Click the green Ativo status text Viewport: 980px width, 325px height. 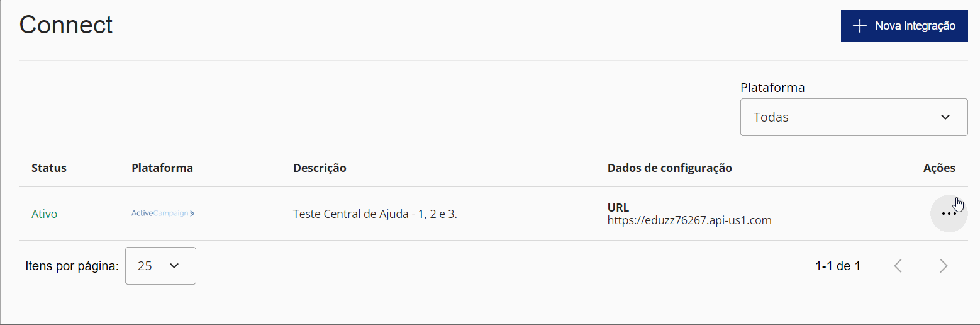[x=44, y=214]
